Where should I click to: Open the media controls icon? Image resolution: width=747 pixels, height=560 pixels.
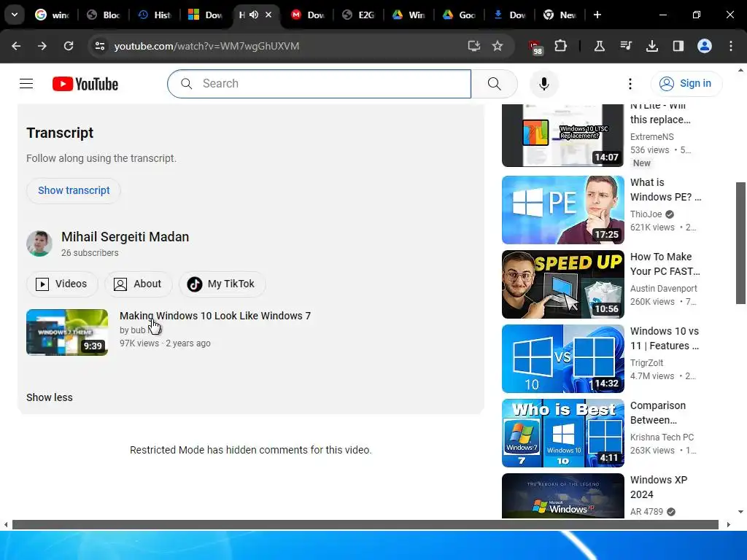coord(625,46)
